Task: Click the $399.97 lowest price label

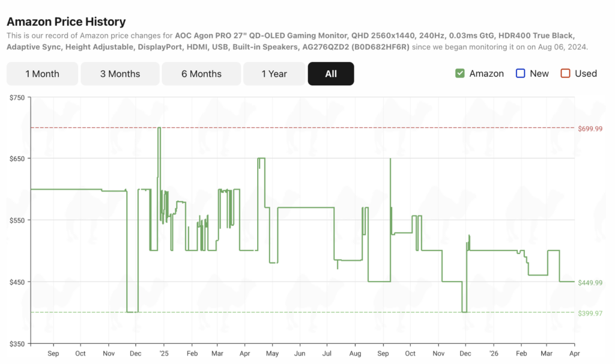Action: (590, 313)
